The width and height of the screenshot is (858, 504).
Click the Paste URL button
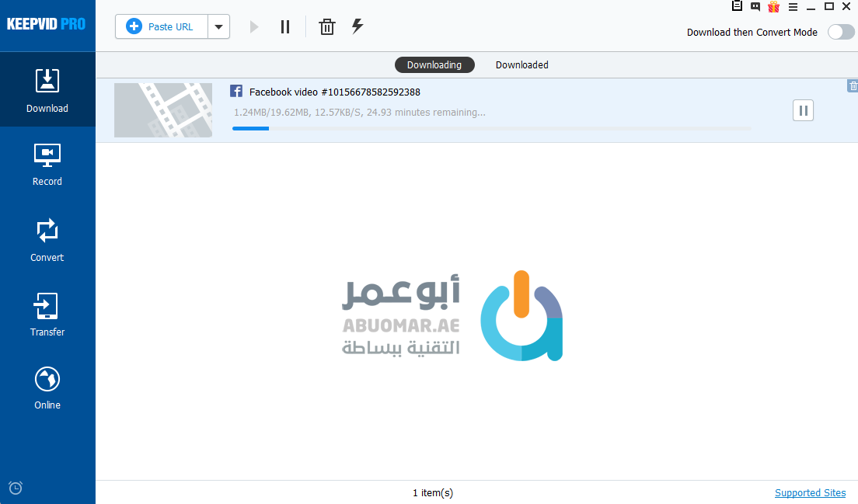(162, 26)
